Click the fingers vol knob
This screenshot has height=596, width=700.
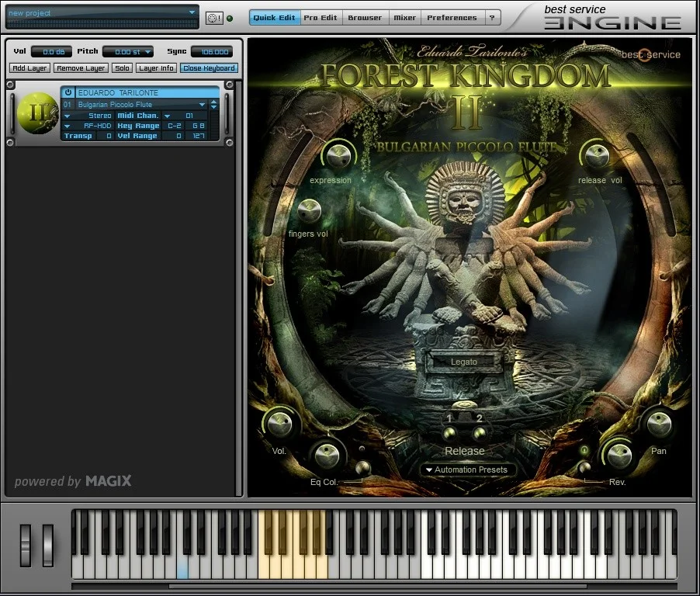[x=309, y=210]
